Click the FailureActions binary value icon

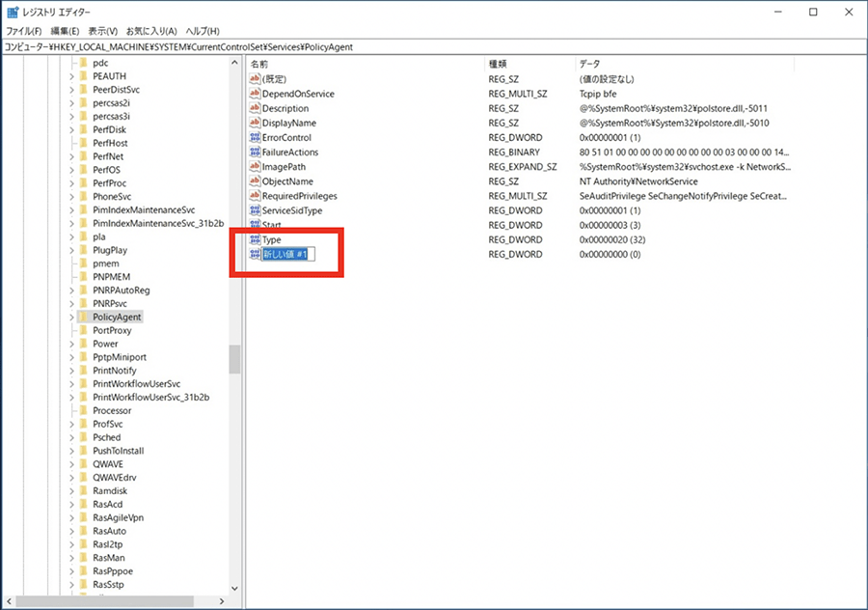click(x=255, y=152)
